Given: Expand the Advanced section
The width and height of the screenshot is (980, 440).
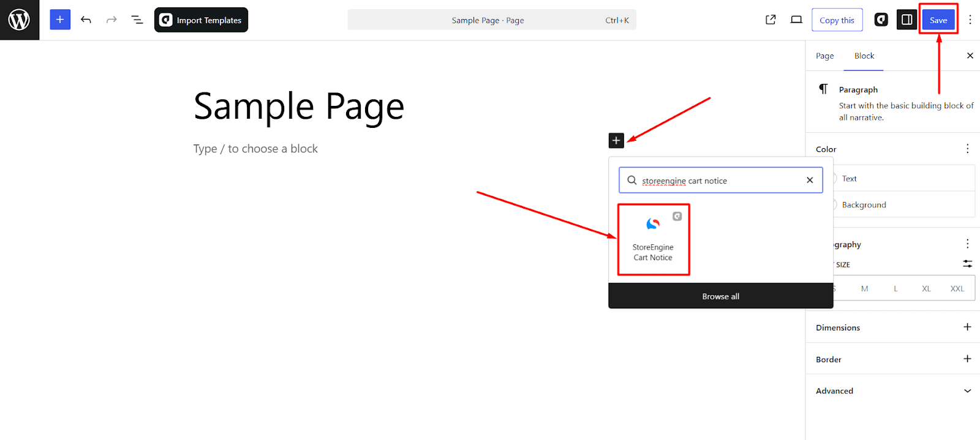Looking at the screenshot, I should (967, 391).
